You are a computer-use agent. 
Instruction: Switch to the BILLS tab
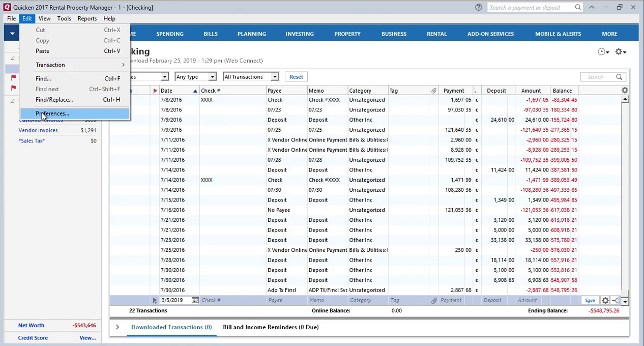point(211,34)
